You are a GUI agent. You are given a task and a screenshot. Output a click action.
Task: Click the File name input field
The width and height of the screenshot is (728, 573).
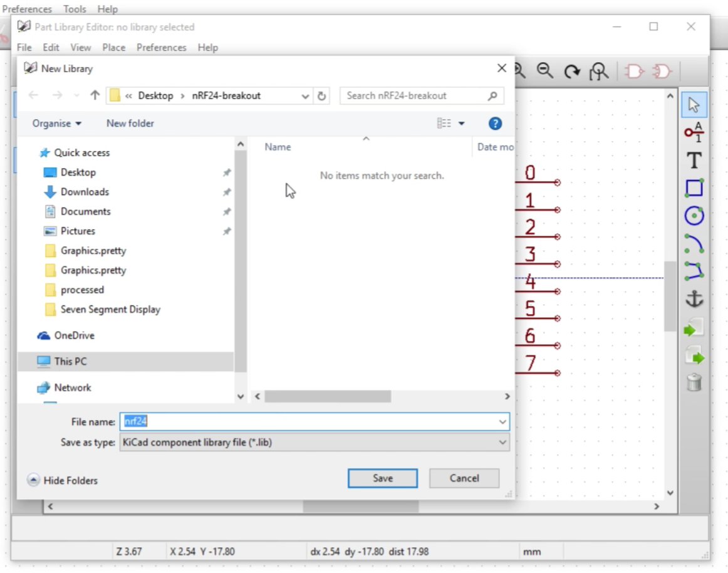tap(315, 421)
